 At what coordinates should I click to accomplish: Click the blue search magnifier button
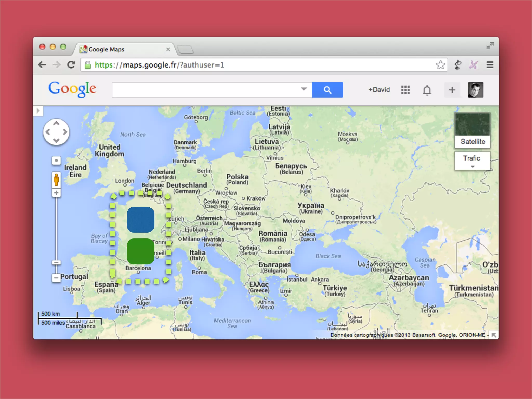point(327,90)
